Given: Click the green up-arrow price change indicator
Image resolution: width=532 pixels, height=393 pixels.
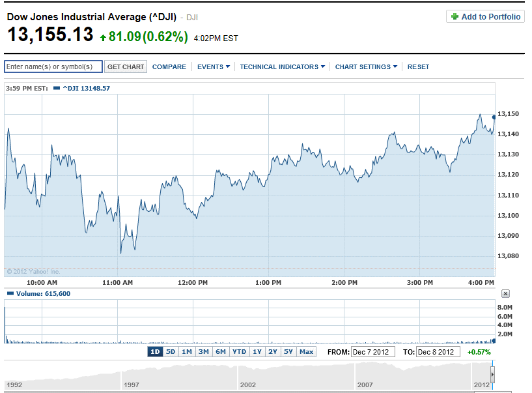Looking at the screenshot, I should (x=103, y=38).
